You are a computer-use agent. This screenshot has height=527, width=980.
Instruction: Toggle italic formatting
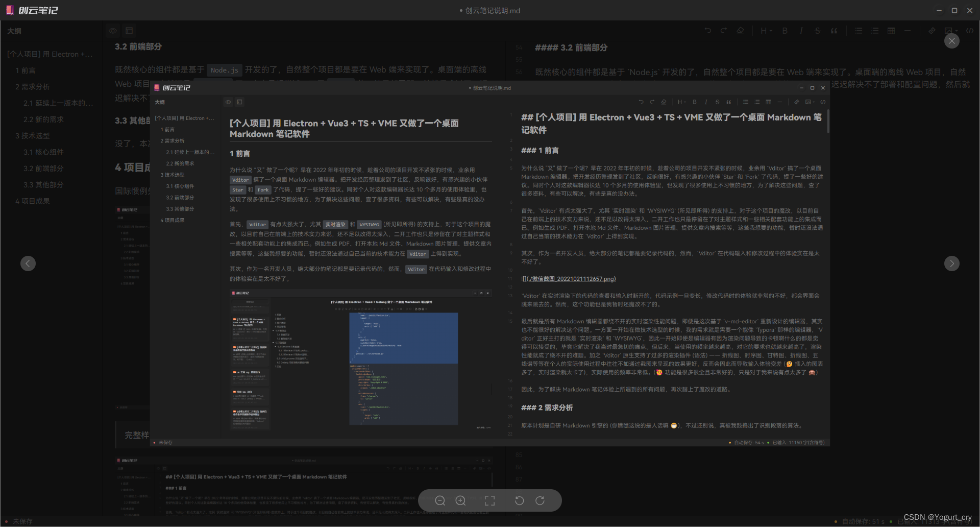[x=801, y=31]
